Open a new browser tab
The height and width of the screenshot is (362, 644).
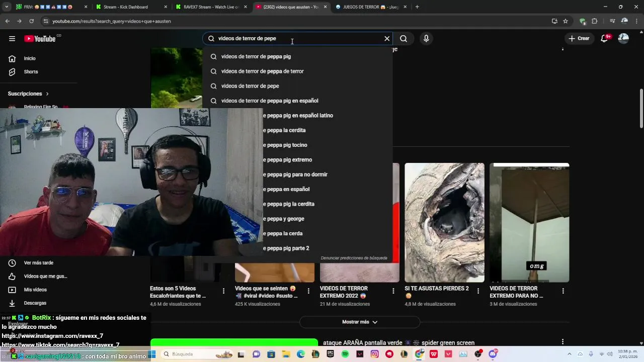pos(417,7)
